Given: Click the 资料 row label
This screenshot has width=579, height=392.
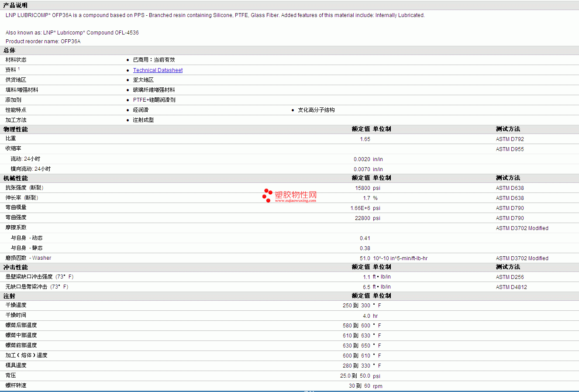Looking at the screenshot, I should (x=11, y=70).
